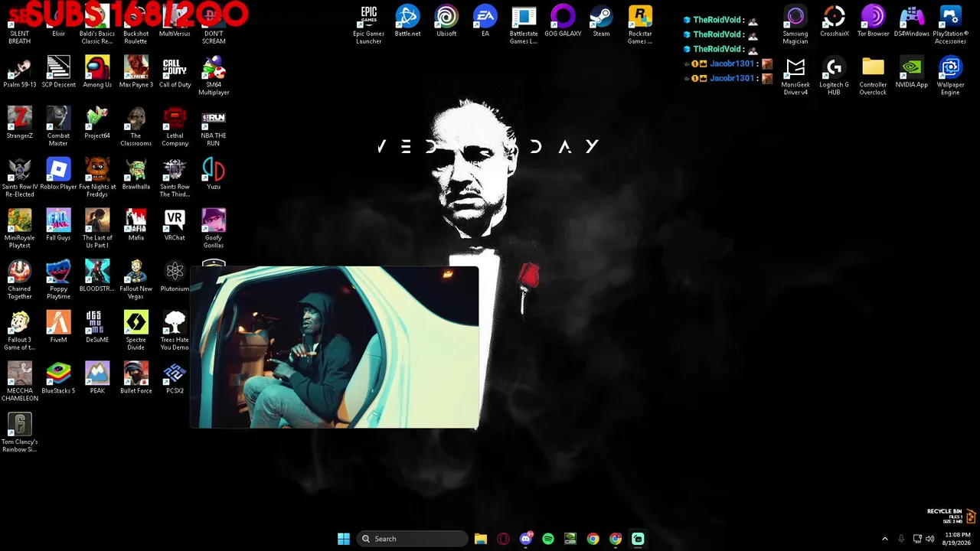The width and height of the screenshot is (980, 551).
Task: Select the Wallpaper Engine icon
Action: click(950, 76)
